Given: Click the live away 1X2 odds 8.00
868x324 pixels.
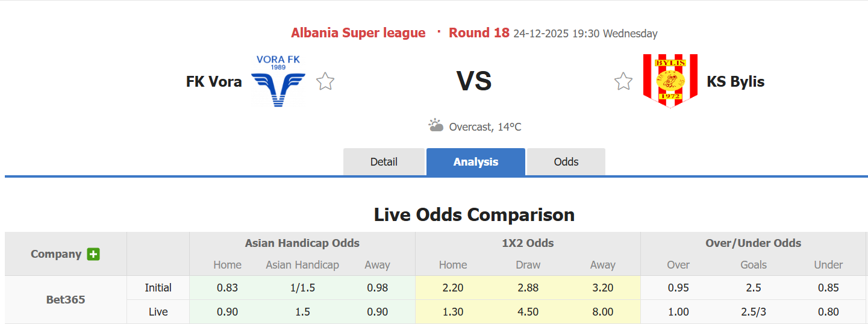Looking at the screenshot, I should [602, 312].
